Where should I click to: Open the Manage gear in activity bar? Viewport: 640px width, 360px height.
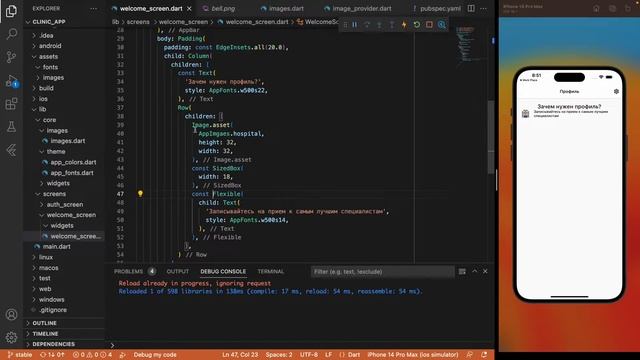(x=11, y=337)
